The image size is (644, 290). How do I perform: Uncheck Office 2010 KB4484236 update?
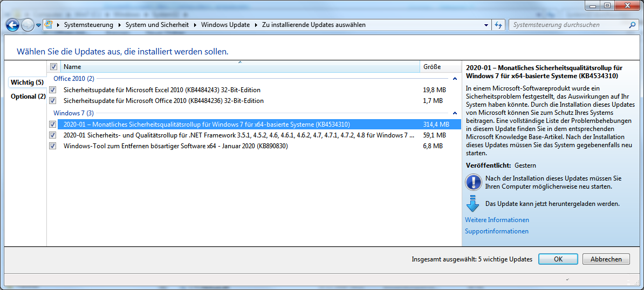tap(52, 100)
